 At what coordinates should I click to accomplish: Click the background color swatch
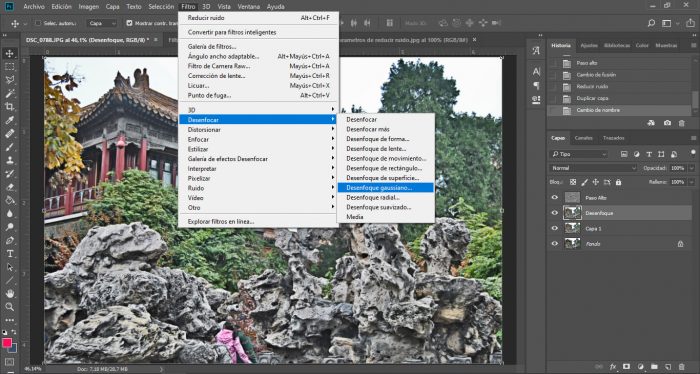tap(13, 349)
